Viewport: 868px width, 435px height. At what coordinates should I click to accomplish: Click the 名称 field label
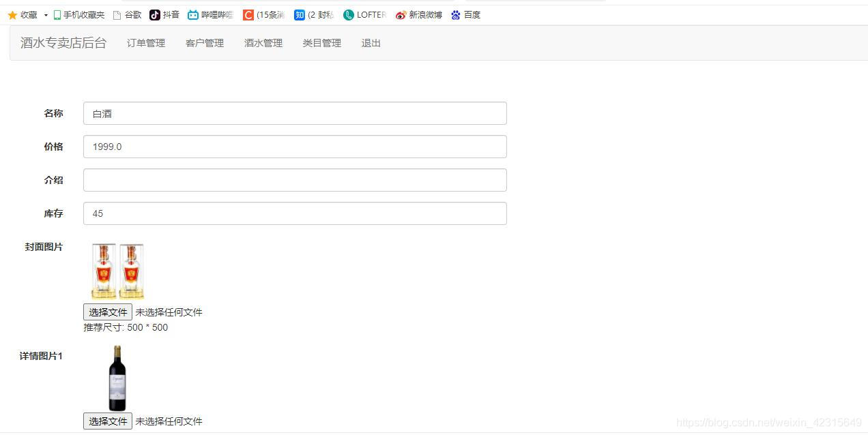(x=54, y=113)
